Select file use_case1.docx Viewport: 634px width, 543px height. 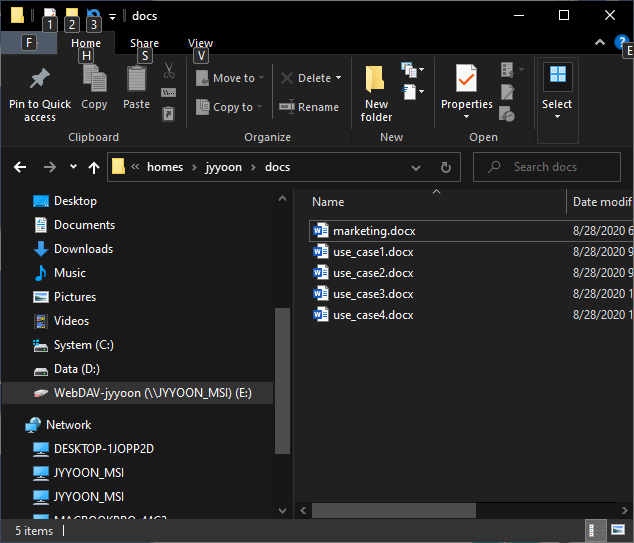point(373,252)
